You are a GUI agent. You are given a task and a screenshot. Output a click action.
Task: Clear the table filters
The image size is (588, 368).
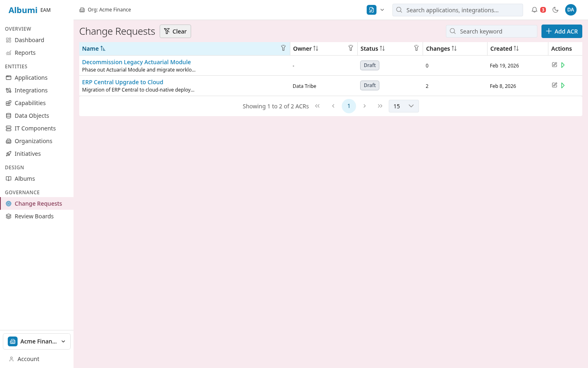175,31
